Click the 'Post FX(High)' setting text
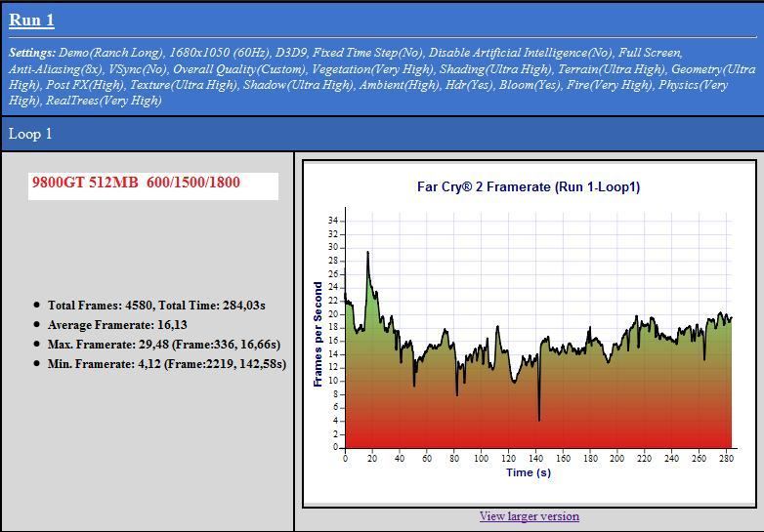The height and width of the screenshot is (532, 764). [x=85, y=85]
